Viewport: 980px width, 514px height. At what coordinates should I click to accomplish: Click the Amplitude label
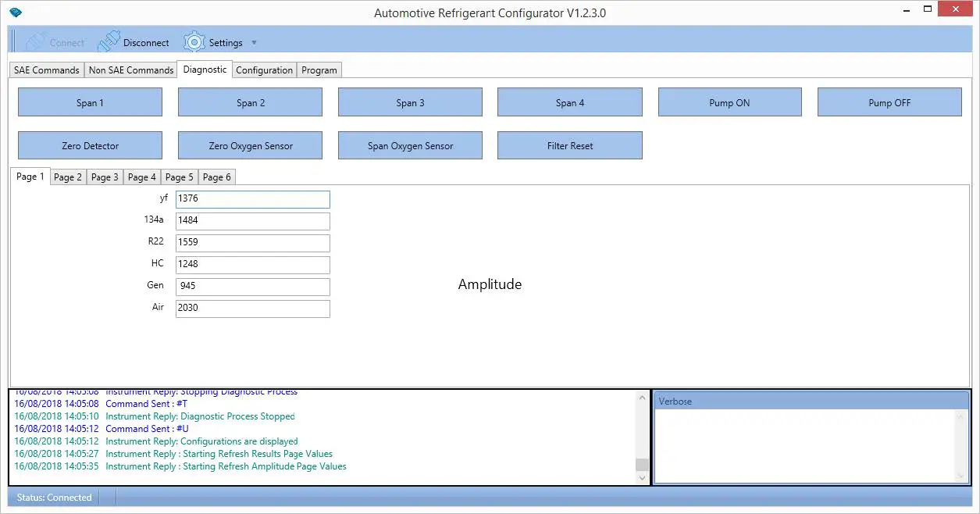(490, 284)
